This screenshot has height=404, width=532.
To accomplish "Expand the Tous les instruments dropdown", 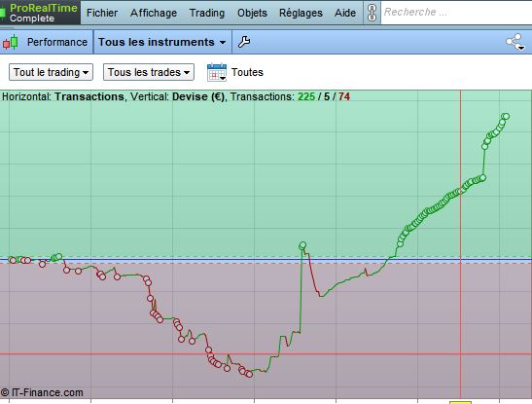I will pos(162,42).
